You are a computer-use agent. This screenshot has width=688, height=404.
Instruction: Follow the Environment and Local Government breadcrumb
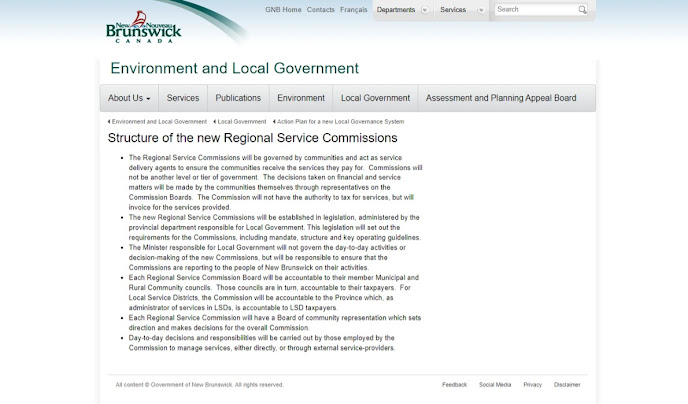157,122
